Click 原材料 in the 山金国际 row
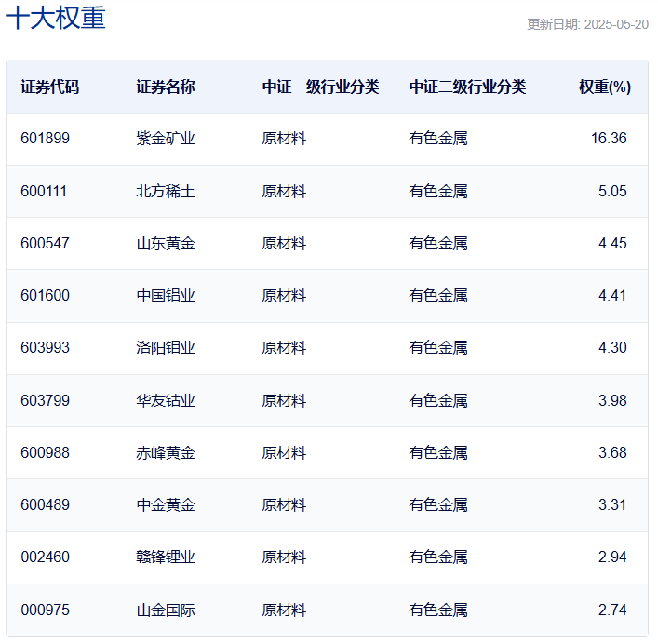Image resolution: width=658 pixels, height=644 pixels. [x=284, y=610]
